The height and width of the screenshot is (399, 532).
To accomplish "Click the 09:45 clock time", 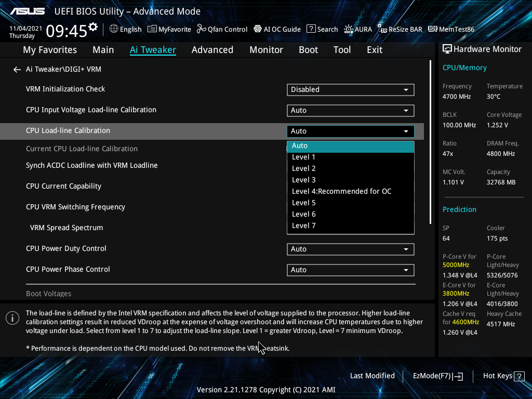I will tap(66, 31).
